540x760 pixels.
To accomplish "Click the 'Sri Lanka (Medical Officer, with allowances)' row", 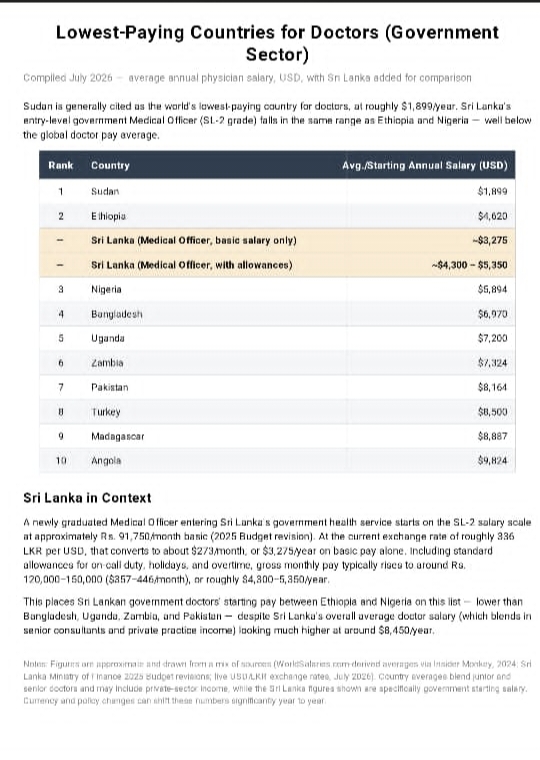I will click(277, 265).
